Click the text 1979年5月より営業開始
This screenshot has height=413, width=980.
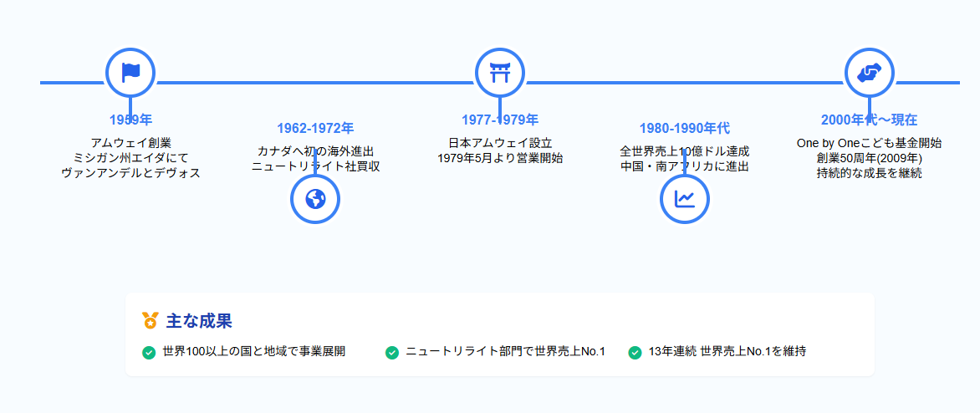[500, 158]
